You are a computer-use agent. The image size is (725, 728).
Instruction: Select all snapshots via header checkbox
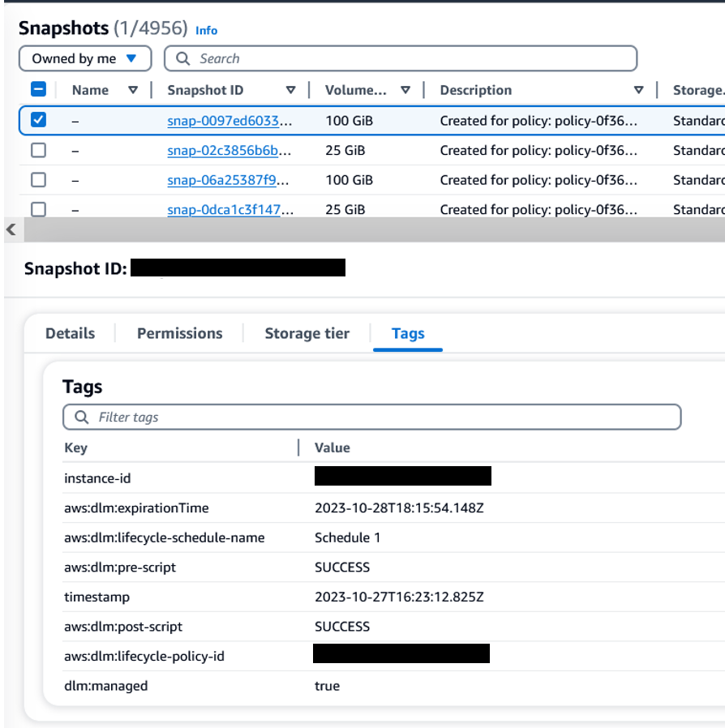(x=38, y=90)
